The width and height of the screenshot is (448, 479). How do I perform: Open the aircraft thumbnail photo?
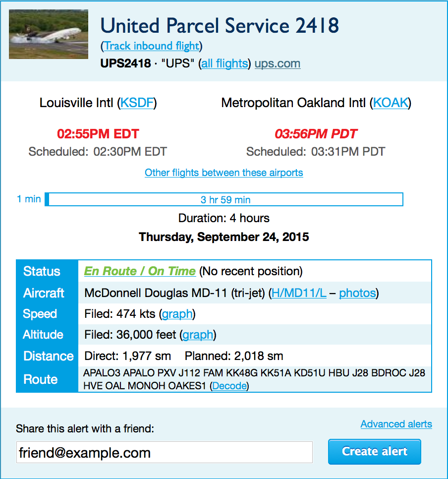(x=49, y=34)
